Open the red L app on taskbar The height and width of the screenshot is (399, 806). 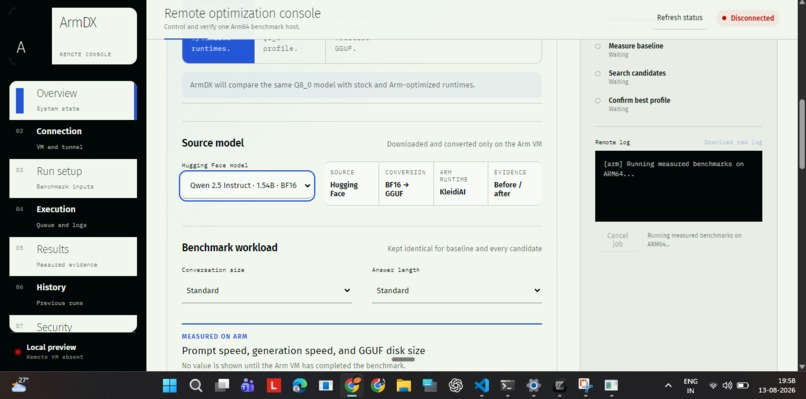pyautogui.click(x=273, y=385)
